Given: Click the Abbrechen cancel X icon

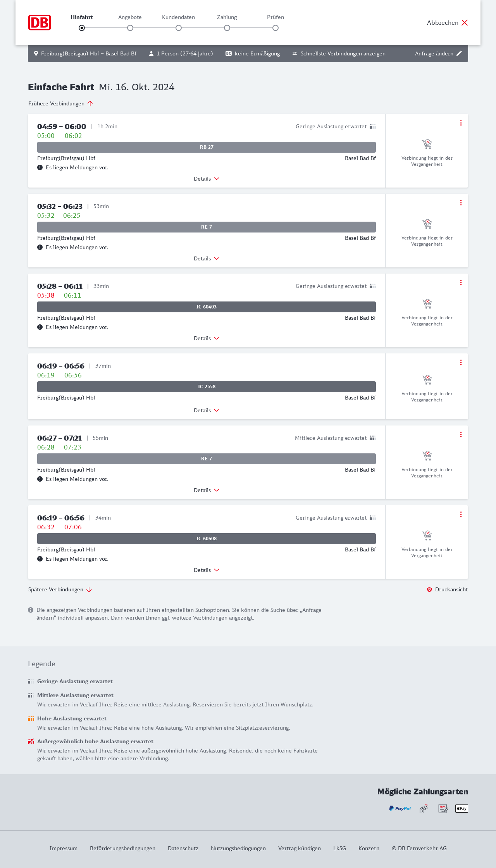Looking at the screenshot, I should click(465, 22).
